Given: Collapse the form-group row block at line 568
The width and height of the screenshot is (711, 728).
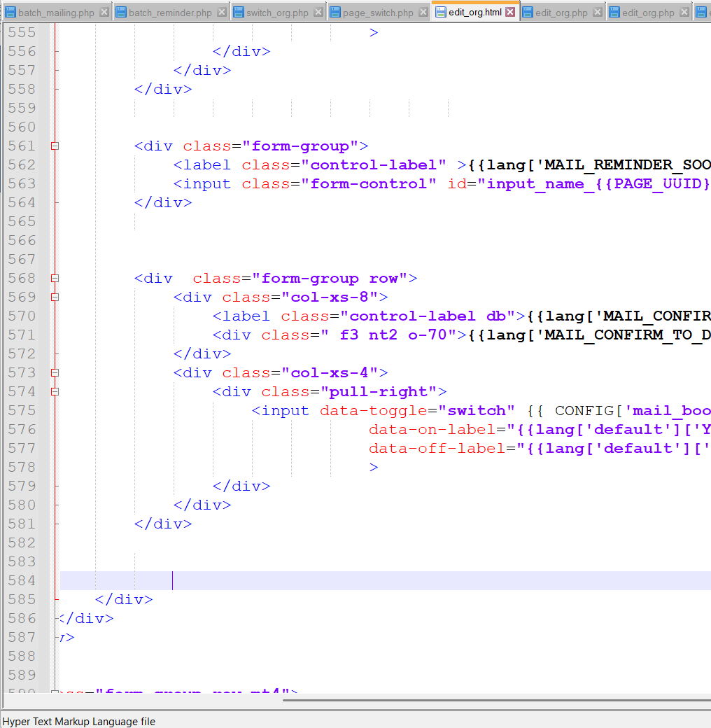Looking at the screenshot, I should click(55, 279).
